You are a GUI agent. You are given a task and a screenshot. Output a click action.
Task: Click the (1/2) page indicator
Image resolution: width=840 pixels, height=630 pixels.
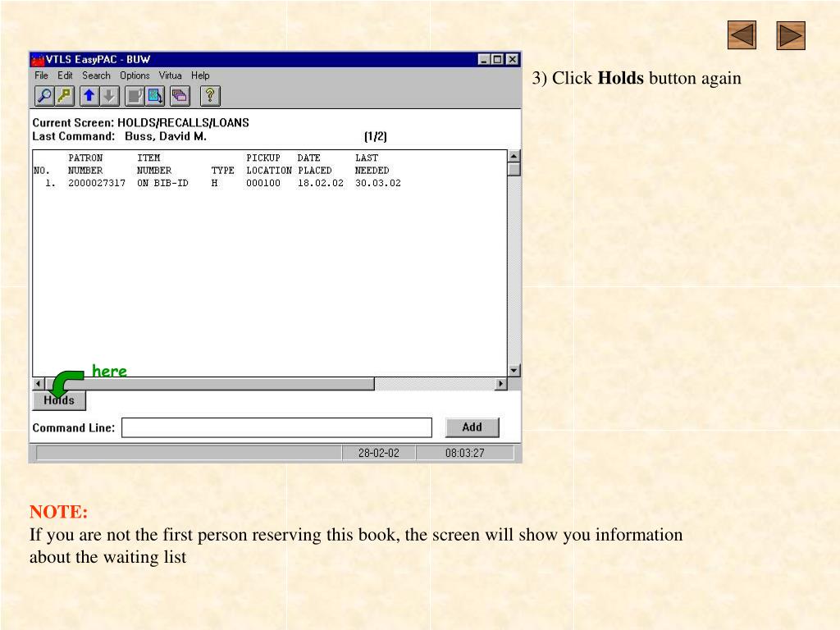click(x=375, y=137)
